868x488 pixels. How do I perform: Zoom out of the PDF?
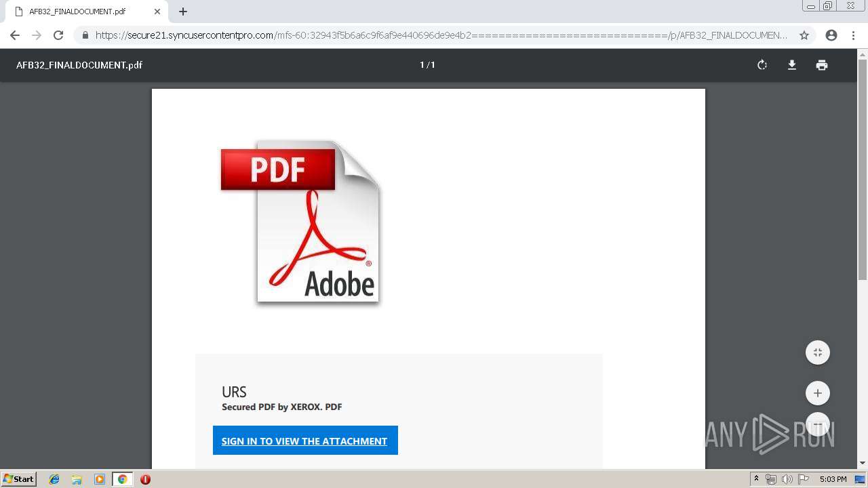(818, 425)
